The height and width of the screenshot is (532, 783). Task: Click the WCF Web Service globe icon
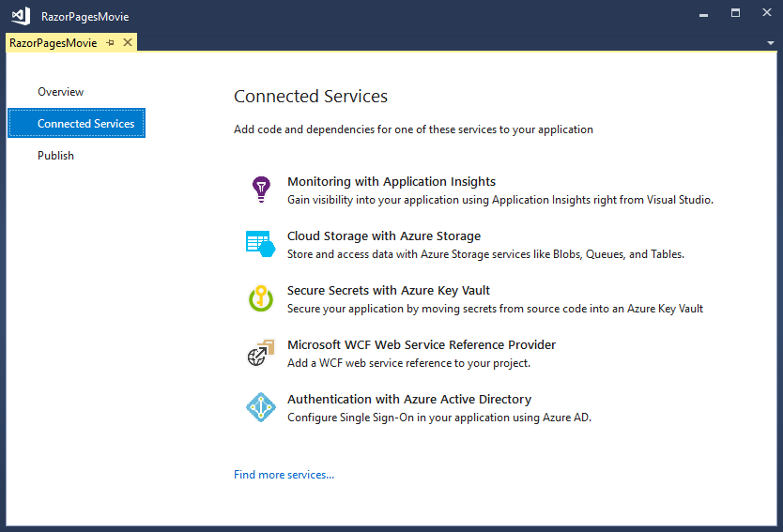(x=260, y=352)
